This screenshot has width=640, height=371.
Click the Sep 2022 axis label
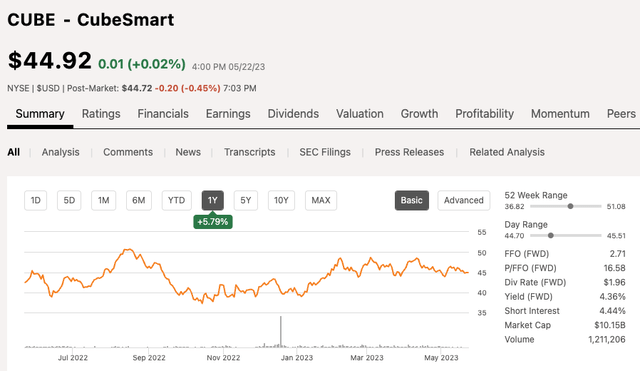coord(149,358)
